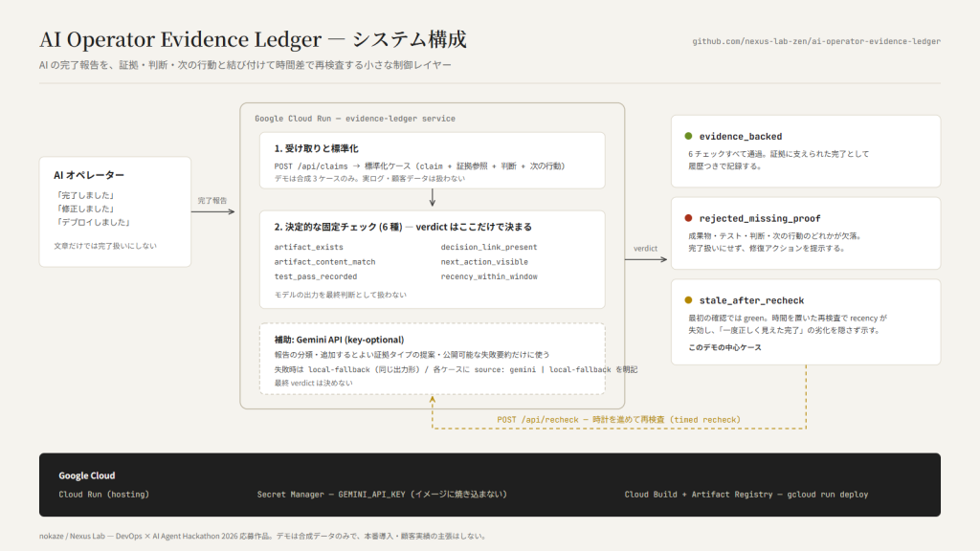Screen dimensions: 980x551
Task: Click the test_pass_recorded check label
Action: coord(316,276)
